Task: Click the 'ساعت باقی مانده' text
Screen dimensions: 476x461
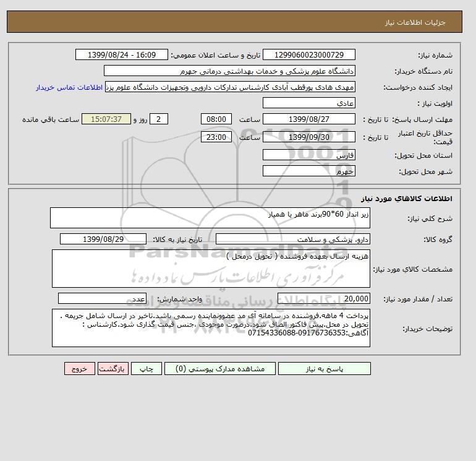Action: (x=51, y=119)
